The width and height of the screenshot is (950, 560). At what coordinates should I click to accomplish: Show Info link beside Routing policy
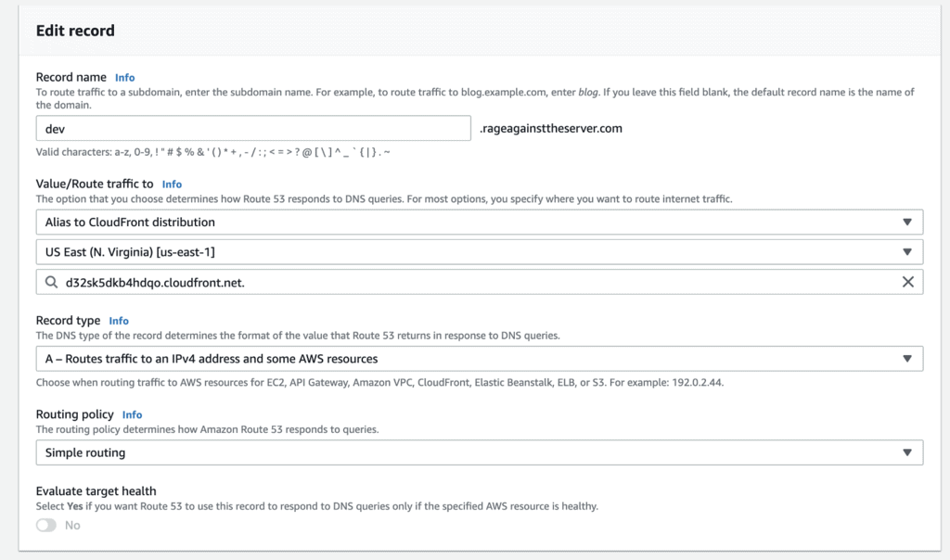133,414
